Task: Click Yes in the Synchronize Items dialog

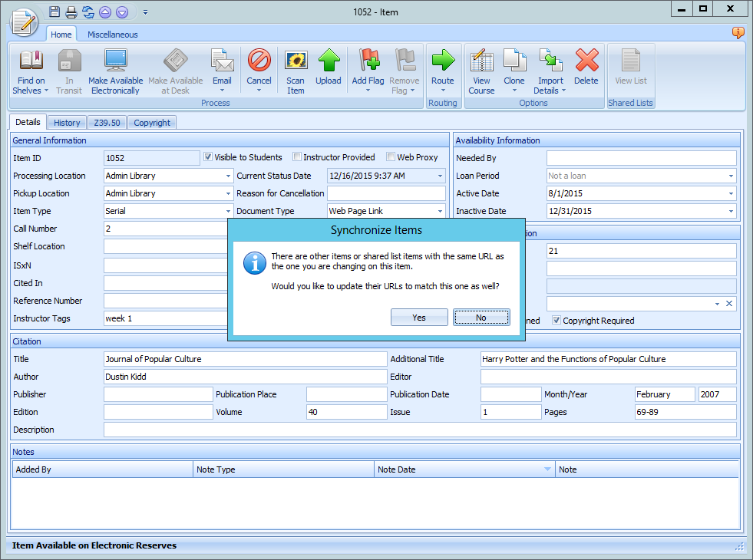Action: pos(419,317)
